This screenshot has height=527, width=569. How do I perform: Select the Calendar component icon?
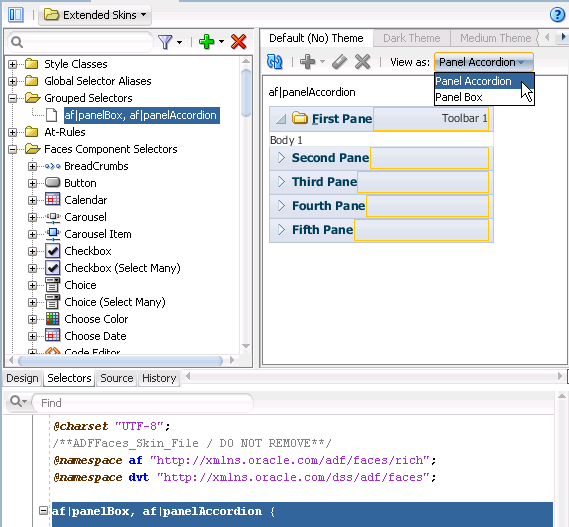[x=53, y=200]
